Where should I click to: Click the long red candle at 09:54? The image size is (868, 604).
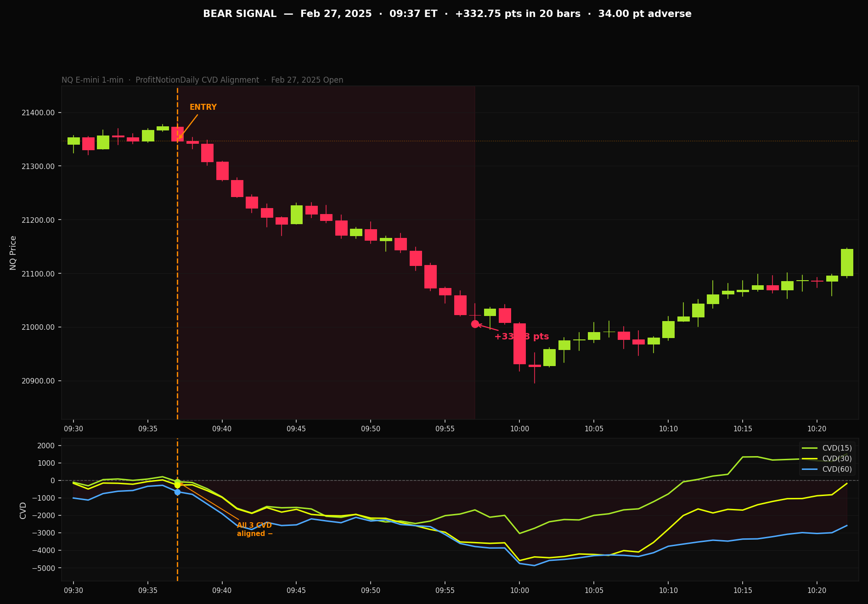pyautogui.click(x=430, y=277)
